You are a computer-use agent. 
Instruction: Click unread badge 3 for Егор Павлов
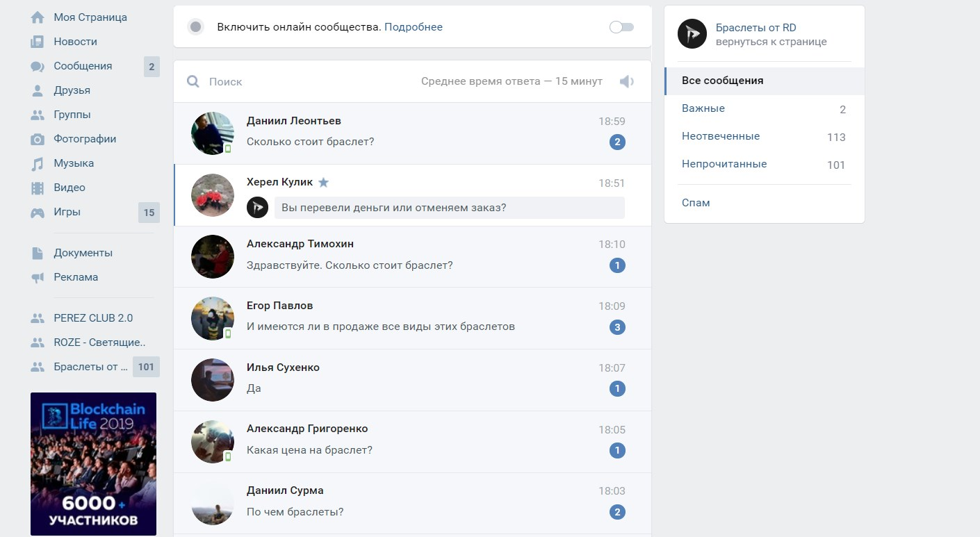pyautogui.click(x=617, y=327)
